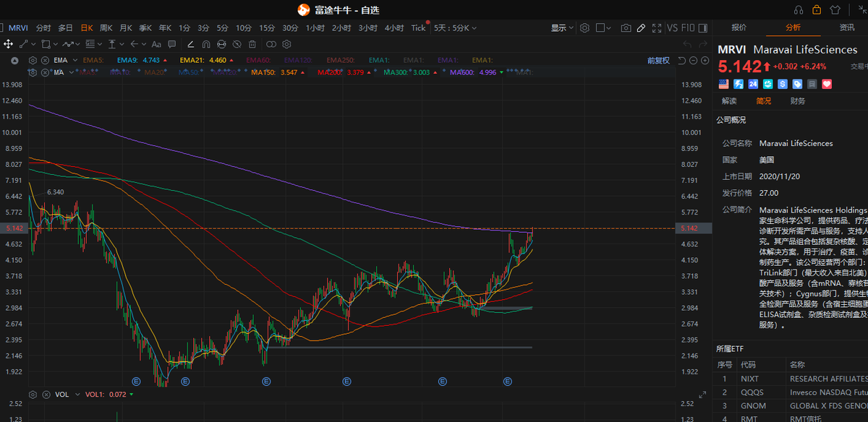Expand the rectangle tool options arrow
Image resolution: width=868 pixels, height=422 pixels.
click(x=56, y=44)
